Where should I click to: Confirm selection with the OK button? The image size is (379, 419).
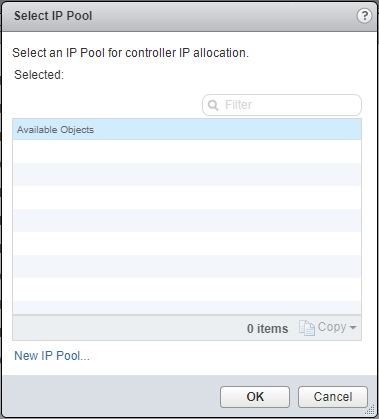click(255, 397)
